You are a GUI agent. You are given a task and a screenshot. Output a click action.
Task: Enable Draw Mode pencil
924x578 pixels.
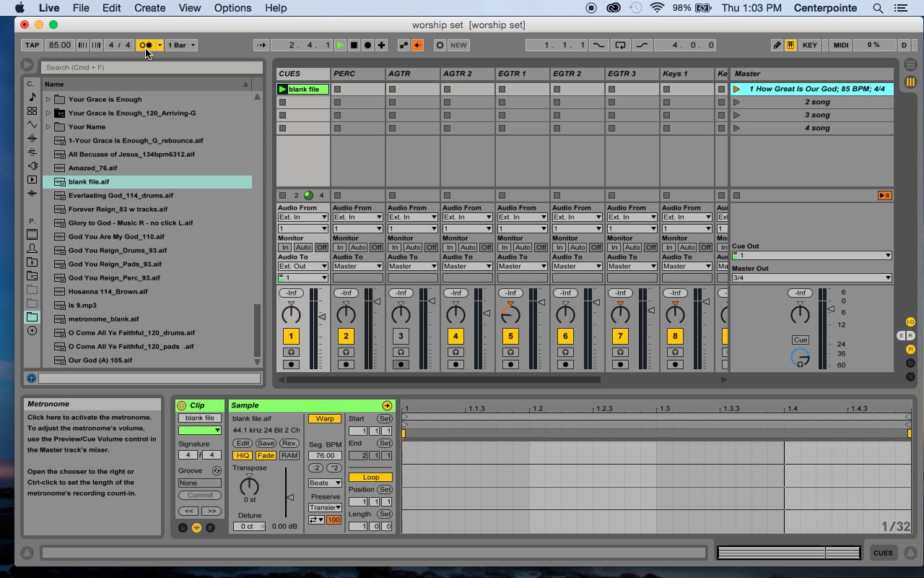point(777,45)
